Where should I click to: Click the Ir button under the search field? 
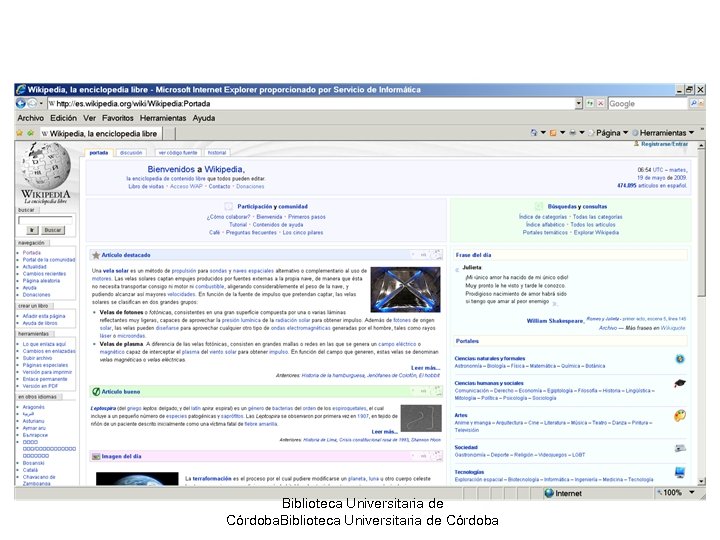(x=32, y=230)
